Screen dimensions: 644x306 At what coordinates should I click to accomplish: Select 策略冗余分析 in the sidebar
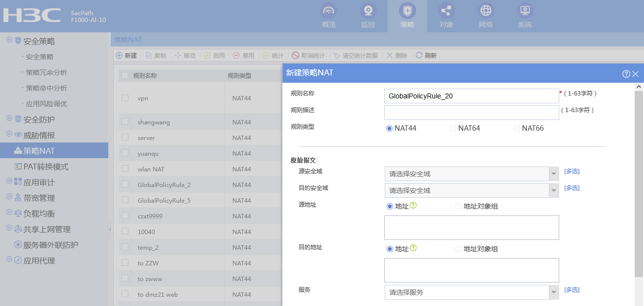tap(47, 72)
